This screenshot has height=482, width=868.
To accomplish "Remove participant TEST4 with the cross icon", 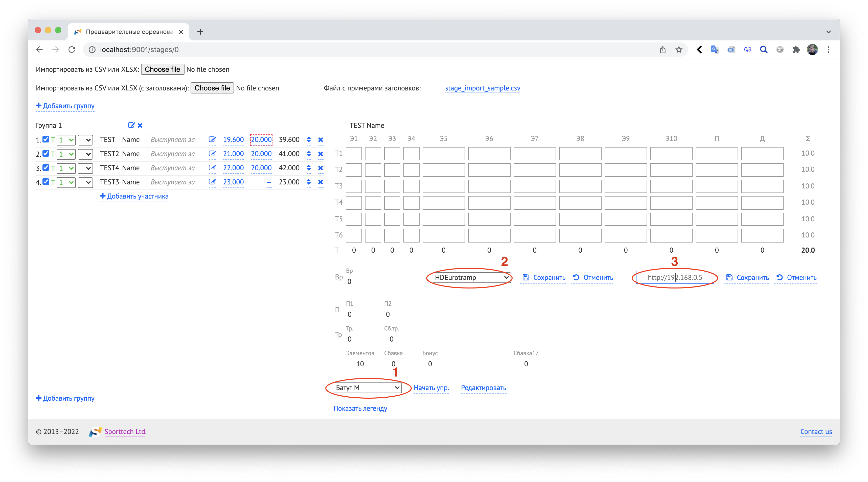I will (x=321, y=168).
